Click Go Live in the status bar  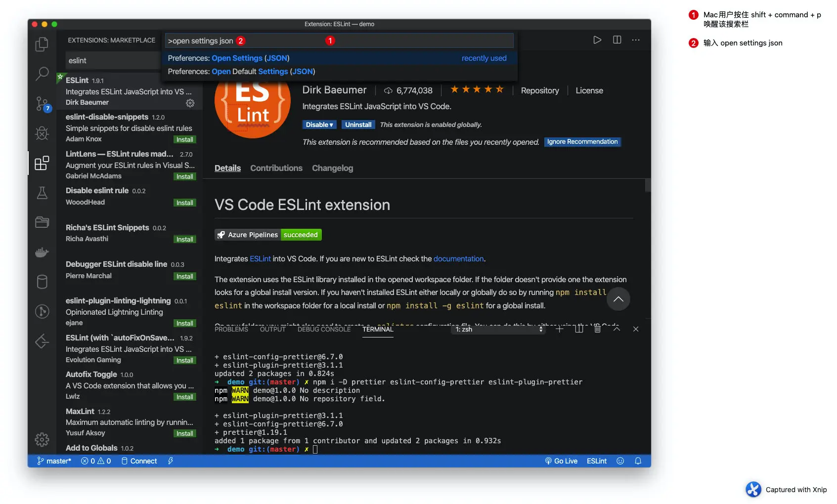click(561, 461)
